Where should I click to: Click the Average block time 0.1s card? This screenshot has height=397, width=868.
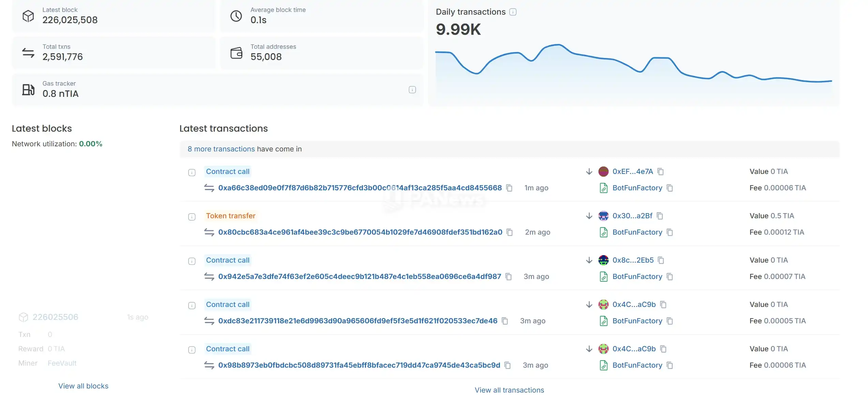pos(322,16)
